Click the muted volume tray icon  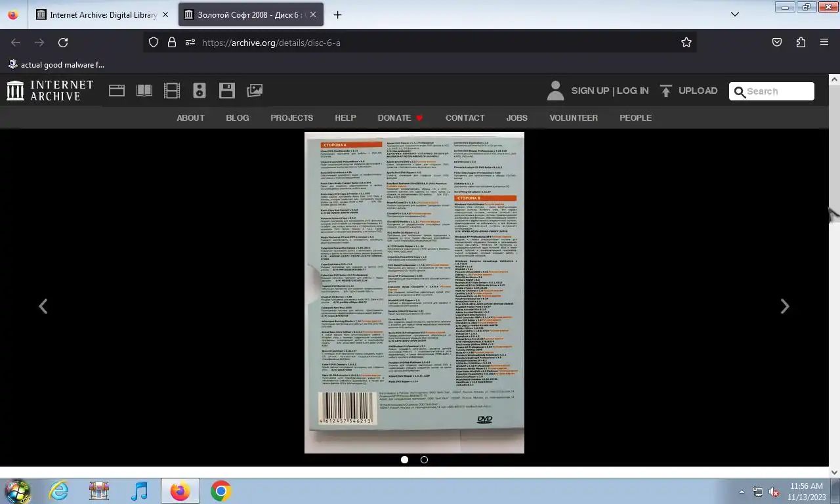[774, 492]
